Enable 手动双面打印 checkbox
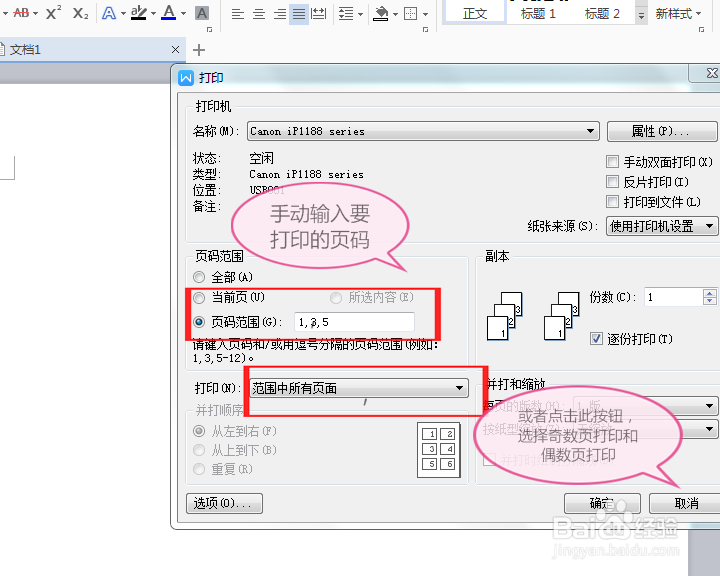The width and height of the screenshot is (720, 576). click(612, 162)
